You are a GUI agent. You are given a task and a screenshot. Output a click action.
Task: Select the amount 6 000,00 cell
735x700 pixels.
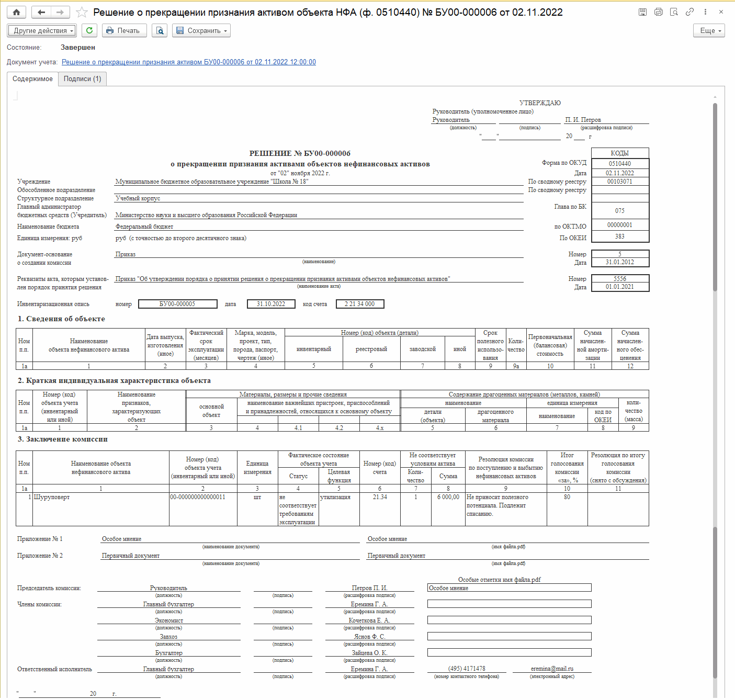(x=448, y=509)
